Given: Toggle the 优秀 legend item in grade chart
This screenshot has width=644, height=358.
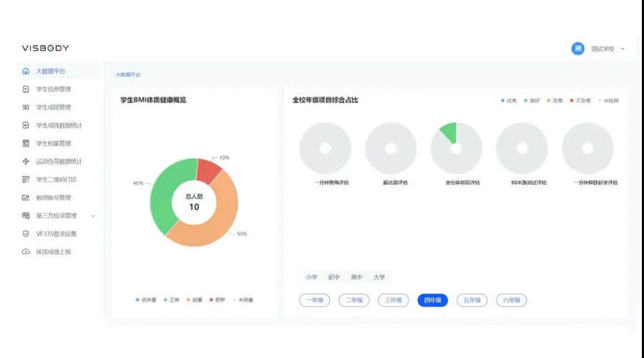Looking at the screenshot, I should [x=509, y=100].
